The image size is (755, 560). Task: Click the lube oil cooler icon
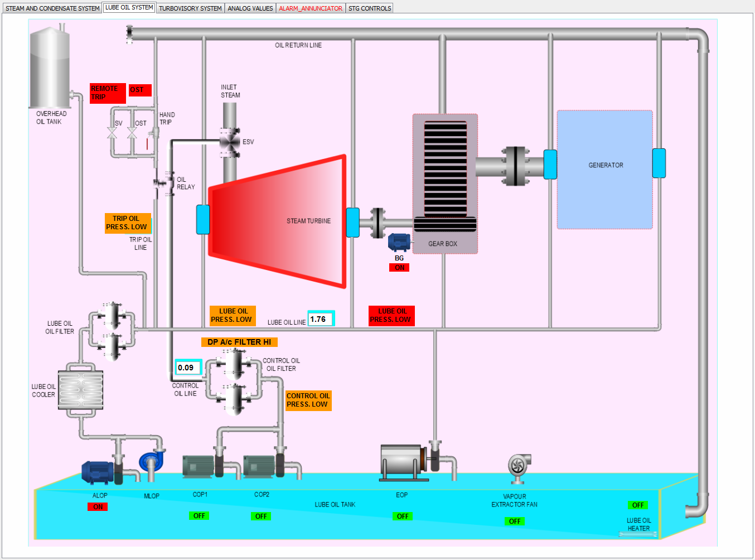81,390
